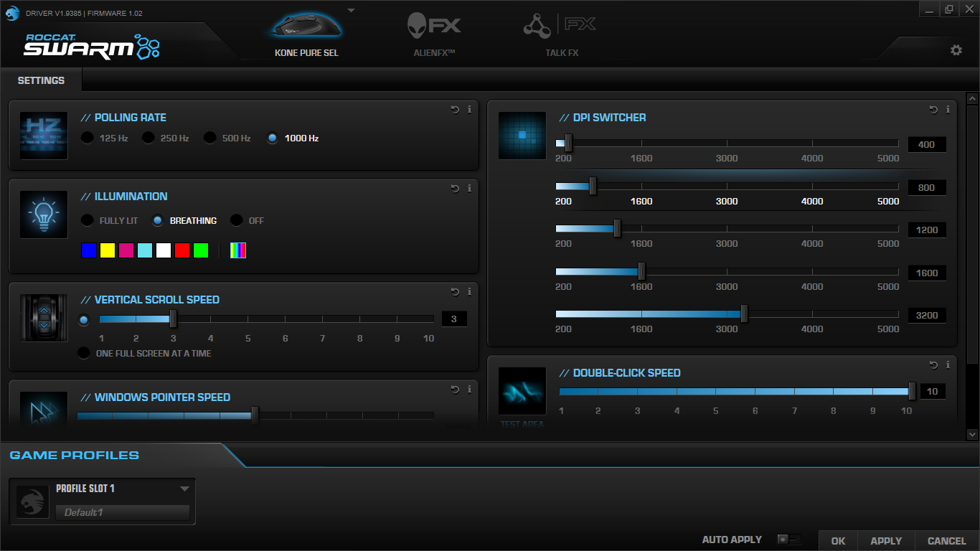The height and width of the screenshot is (551, 980).
Task: Set illumination to Breathing
Action: [158, 220]
